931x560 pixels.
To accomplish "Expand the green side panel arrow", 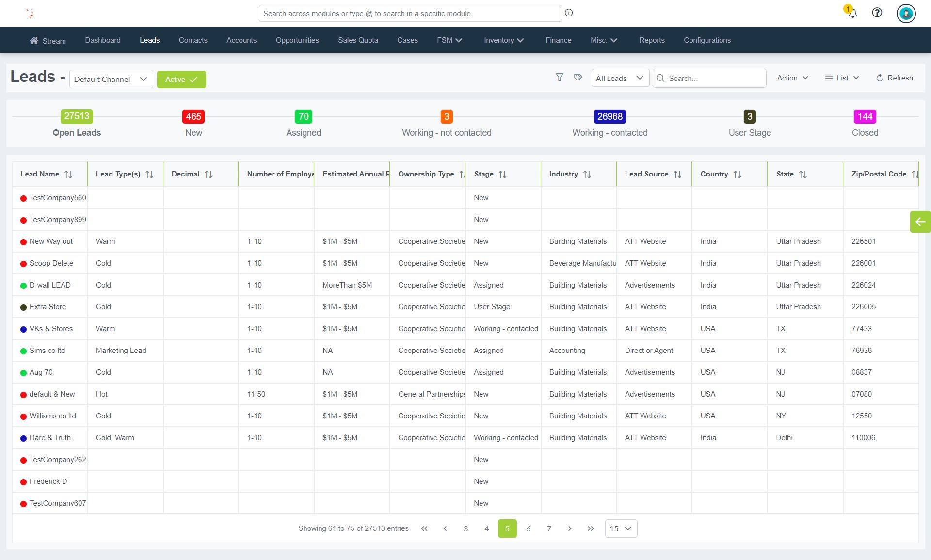I will 920,222.
